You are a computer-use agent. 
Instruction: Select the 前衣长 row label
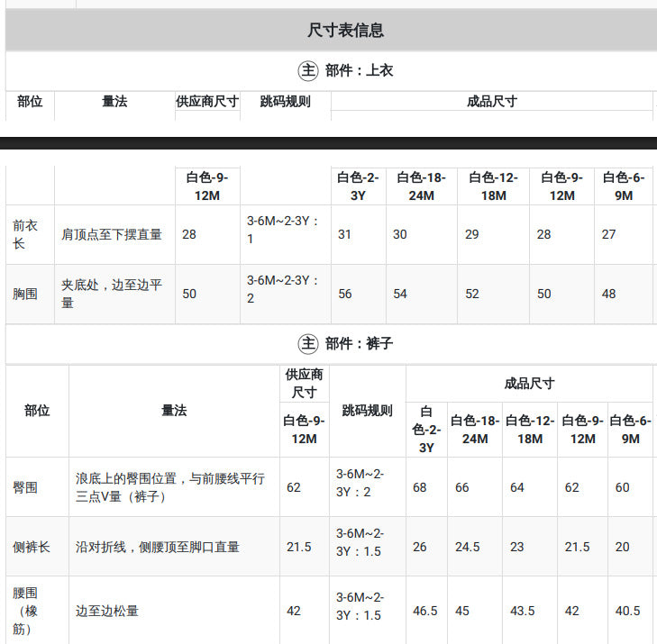pyautogui.click(x=25, y=234)
